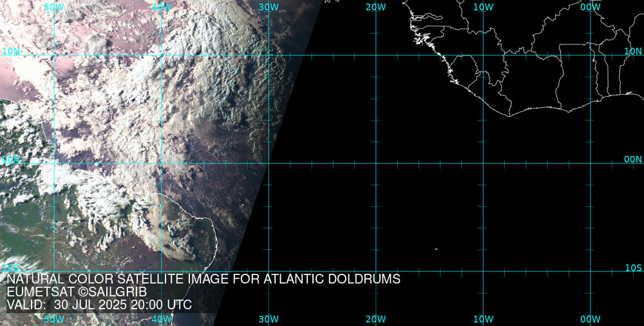Click the 00N latitude label on right edge
The width and height of the screenshot is (644, 326).
(x=633, y=160)
